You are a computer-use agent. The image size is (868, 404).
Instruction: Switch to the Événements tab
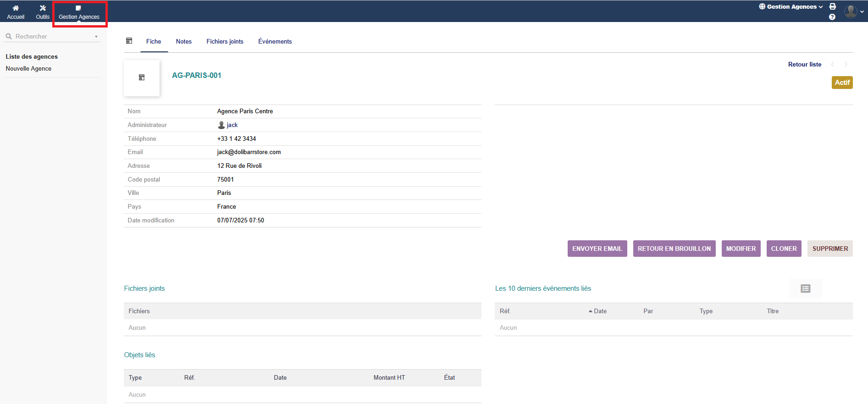(275, 42)
